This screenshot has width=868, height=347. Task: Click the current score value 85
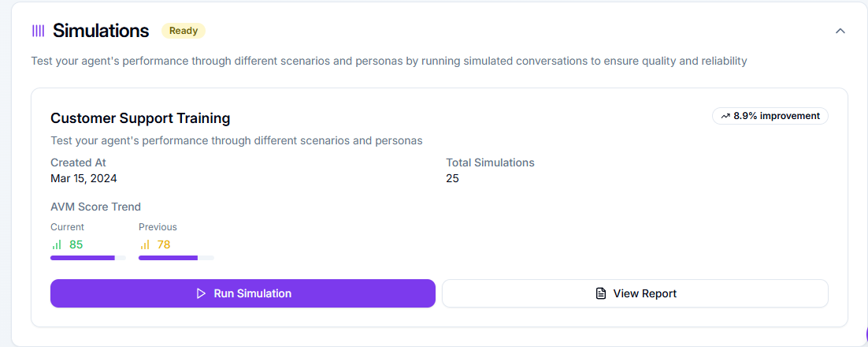point(76,244)
